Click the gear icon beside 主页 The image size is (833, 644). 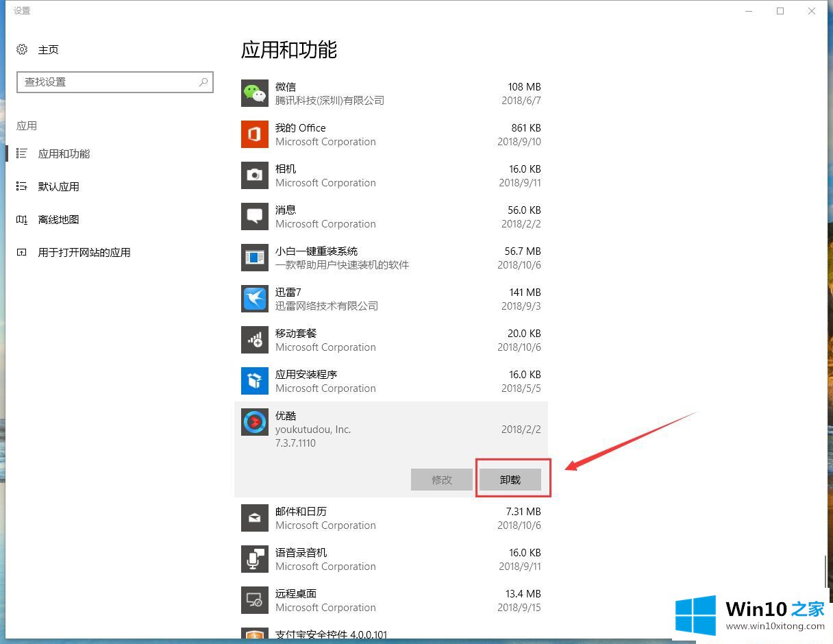[x=22, y=49]
